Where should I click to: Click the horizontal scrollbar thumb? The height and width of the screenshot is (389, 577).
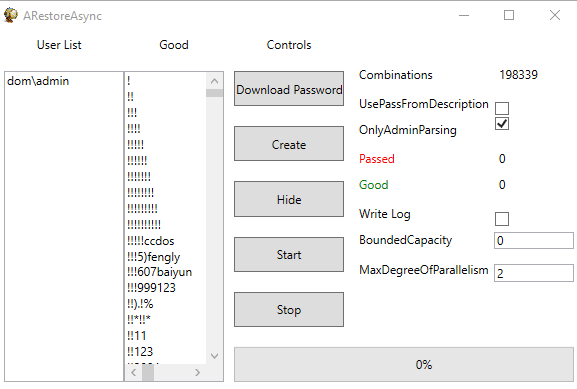tap(148, 372)
